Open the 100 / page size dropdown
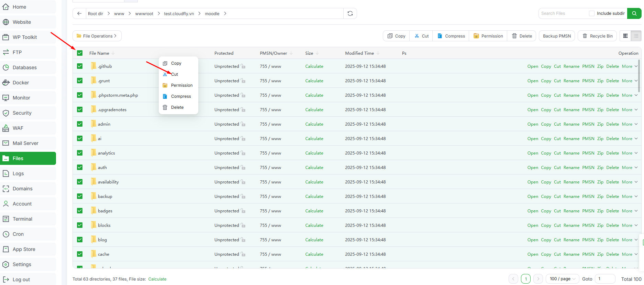The image size is (644, 285). [562, 279]
